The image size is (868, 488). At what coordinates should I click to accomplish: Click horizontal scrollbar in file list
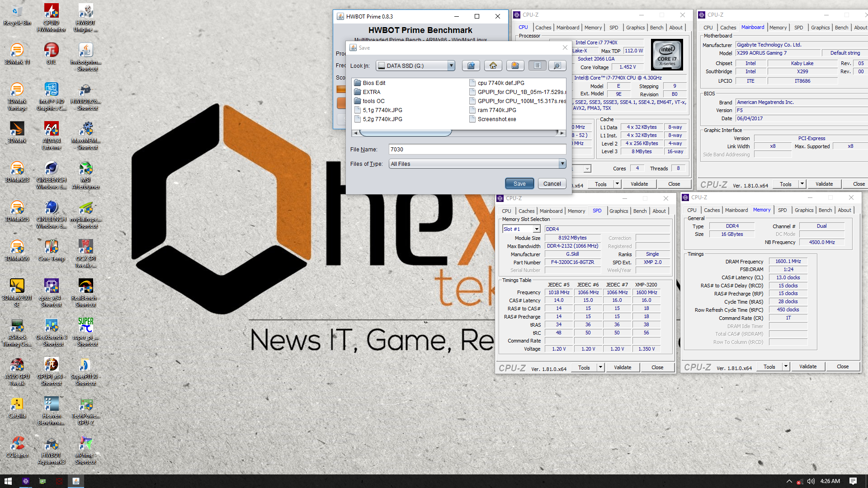(406, 133)
